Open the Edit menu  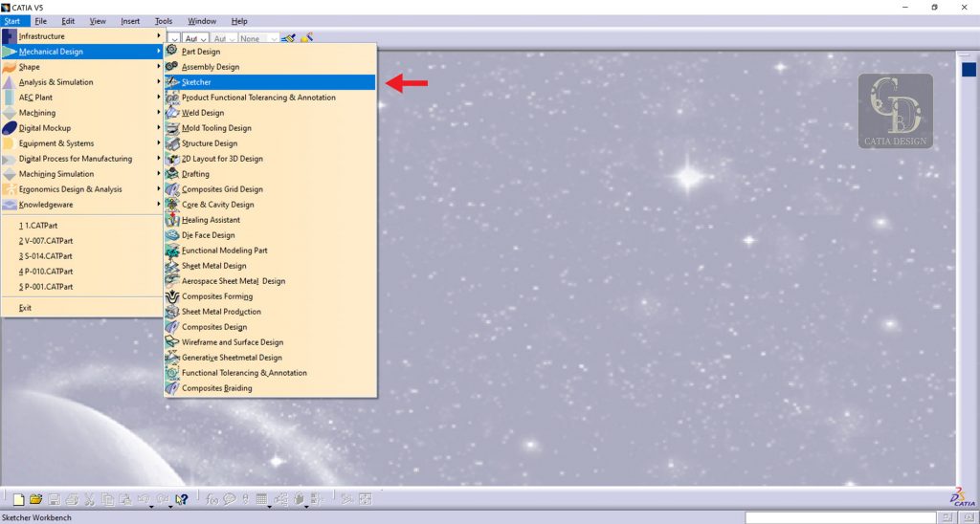68,21
